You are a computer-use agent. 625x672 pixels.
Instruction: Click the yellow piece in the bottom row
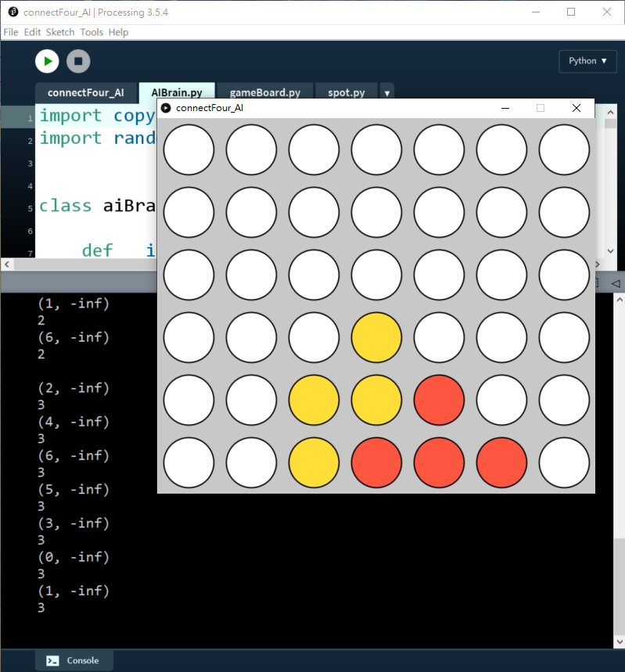(314, 462)
